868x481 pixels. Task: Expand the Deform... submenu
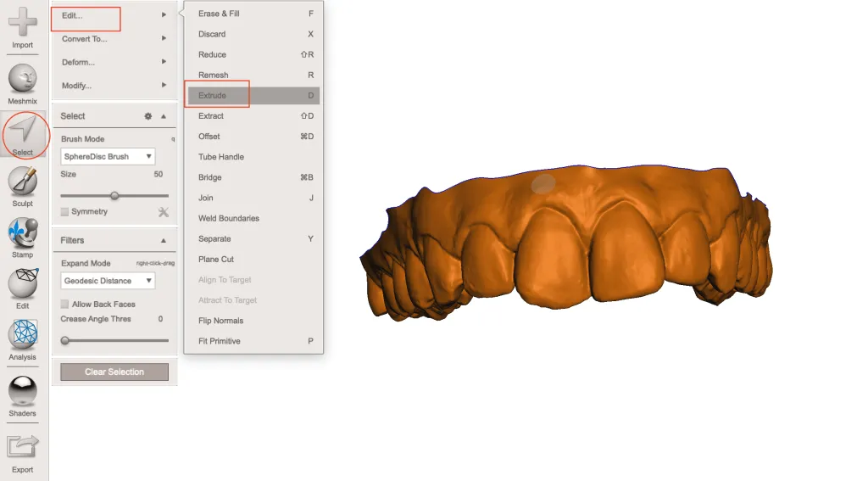click(114, 62)
